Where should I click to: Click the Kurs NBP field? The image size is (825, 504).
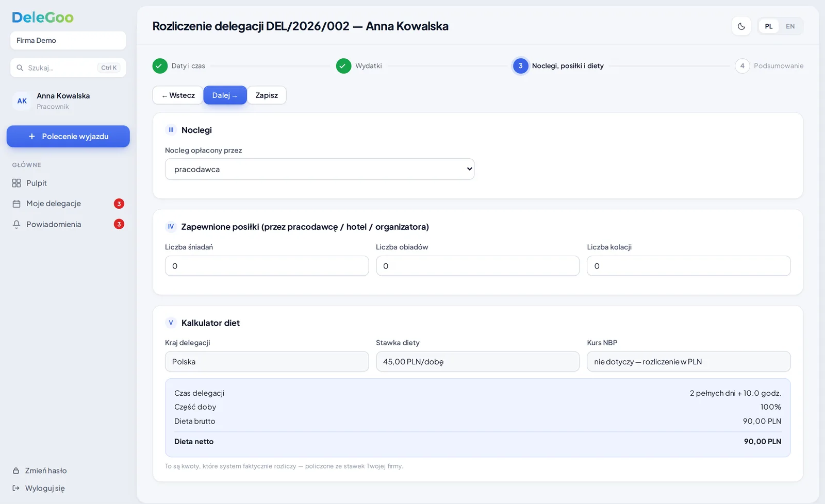click(x=688, y=362)
